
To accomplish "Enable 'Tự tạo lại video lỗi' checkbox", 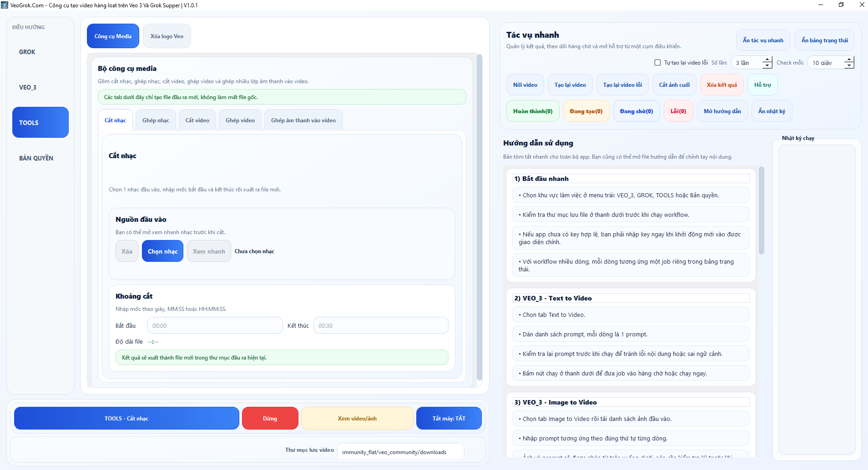I will (x=657, y=63).
